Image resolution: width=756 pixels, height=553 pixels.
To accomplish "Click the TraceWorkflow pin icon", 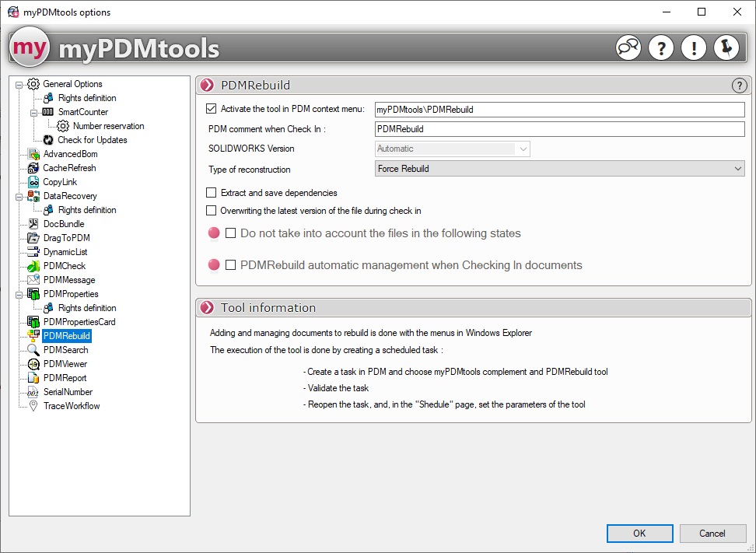I will (33, 406).
